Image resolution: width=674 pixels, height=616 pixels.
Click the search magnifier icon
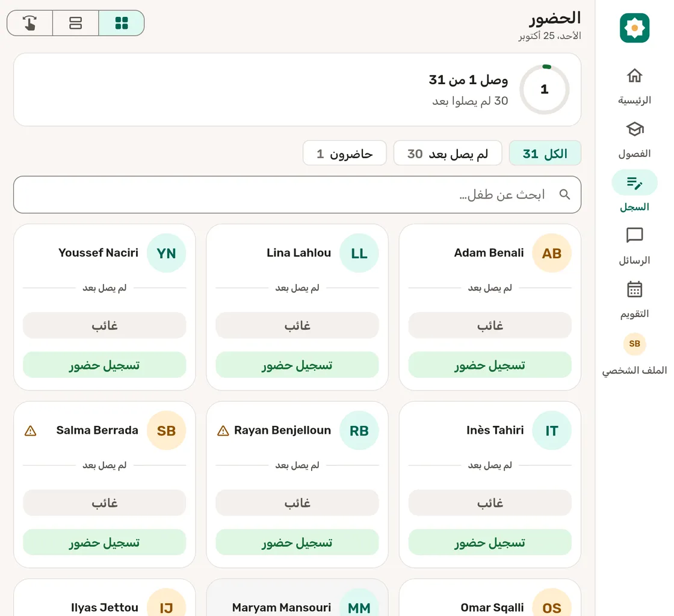[x=565, y=194]
